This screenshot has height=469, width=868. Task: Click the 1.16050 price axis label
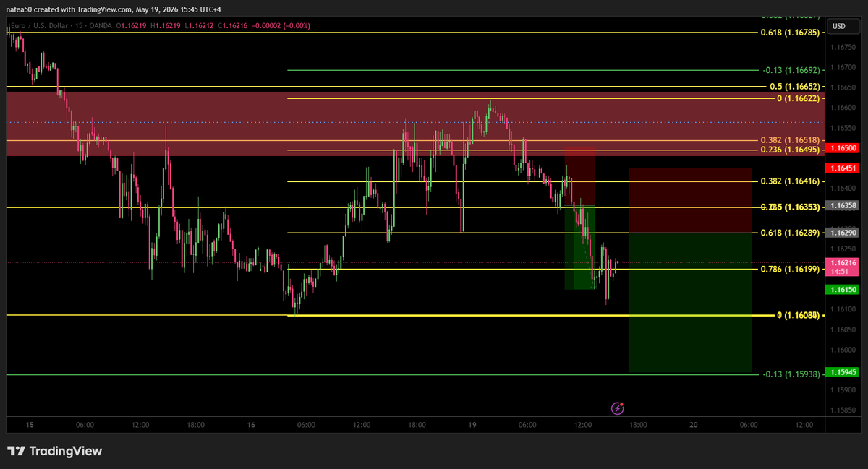[x=842, y=330]
